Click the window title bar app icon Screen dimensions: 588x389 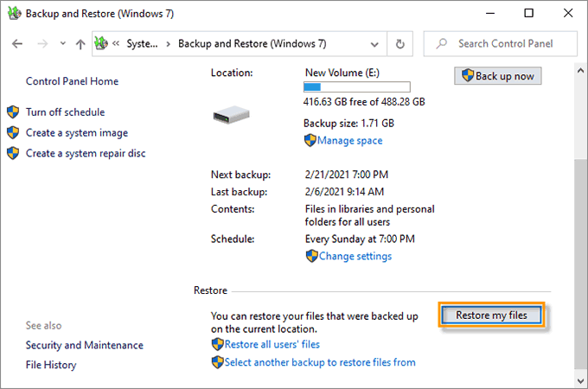tap(14, 14)
